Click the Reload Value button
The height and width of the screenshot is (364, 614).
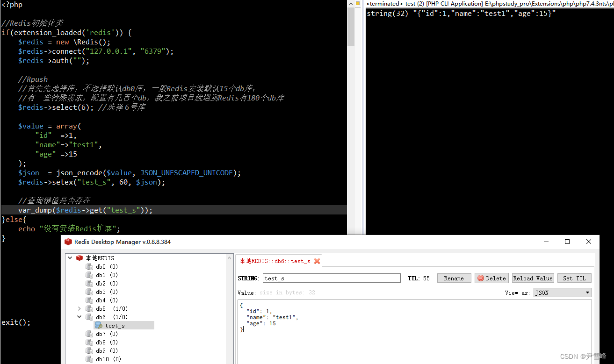[533, 278]
